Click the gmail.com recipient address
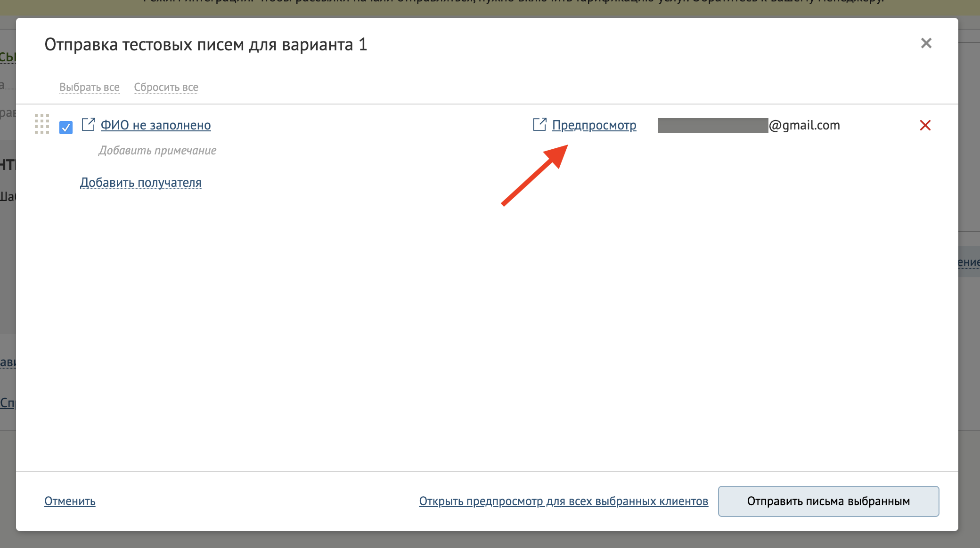Screen dimensions: 980x548 (x=749, y=125)
